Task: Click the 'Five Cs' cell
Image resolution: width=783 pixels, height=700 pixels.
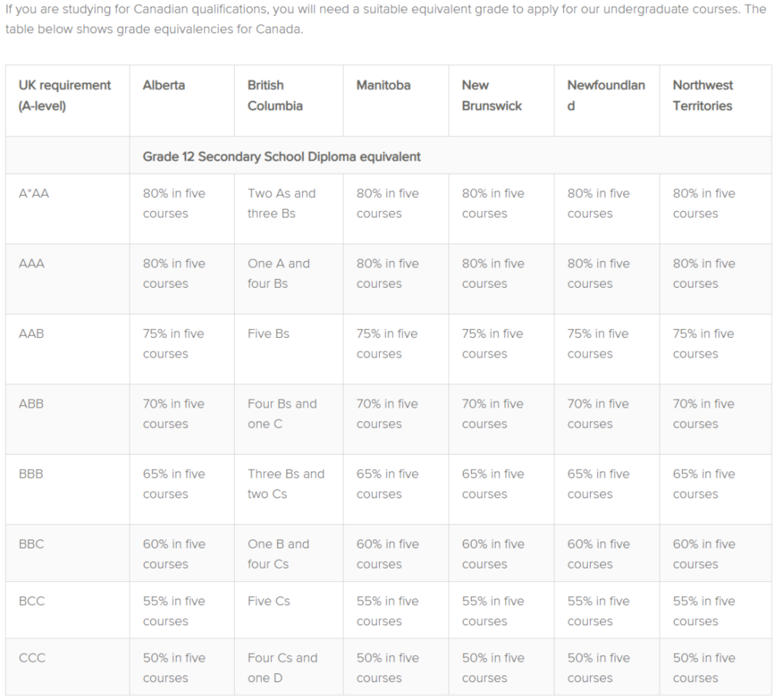Action: pos(289,610)
